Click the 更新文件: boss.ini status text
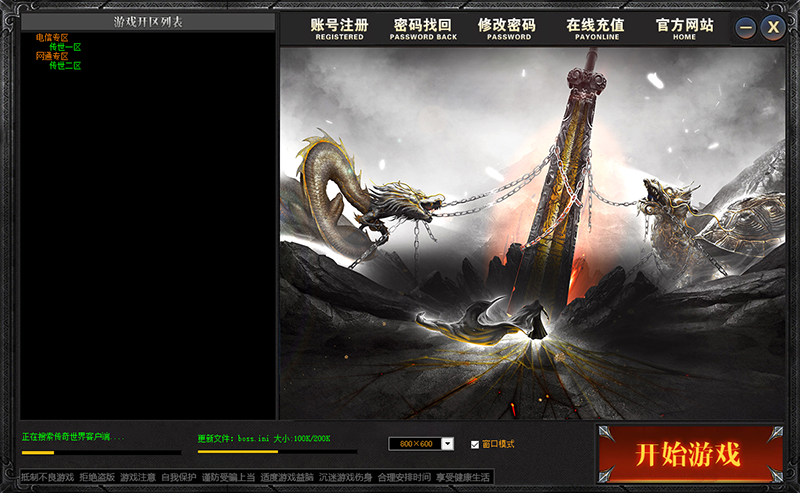The image size is (800, 493). (264, 438)
